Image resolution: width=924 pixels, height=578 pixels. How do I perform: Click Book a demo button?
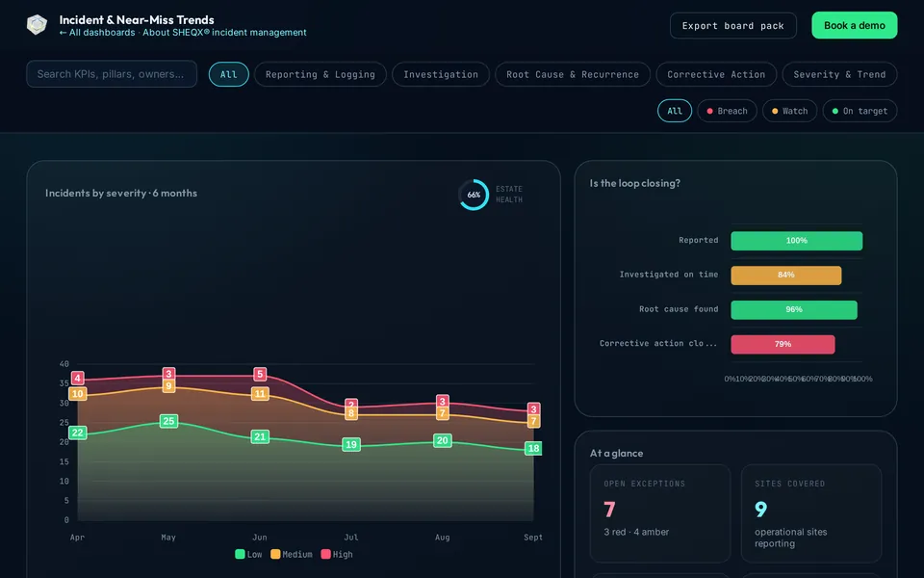tap(855, 25)
